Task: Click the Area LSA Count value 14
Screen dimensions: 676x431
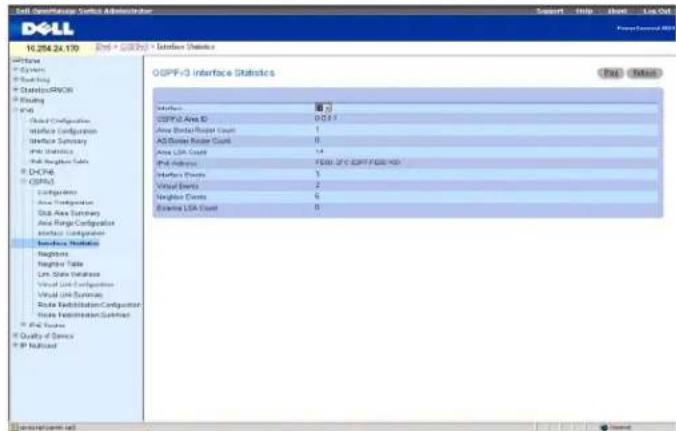Action: click(x=319, y=151)
